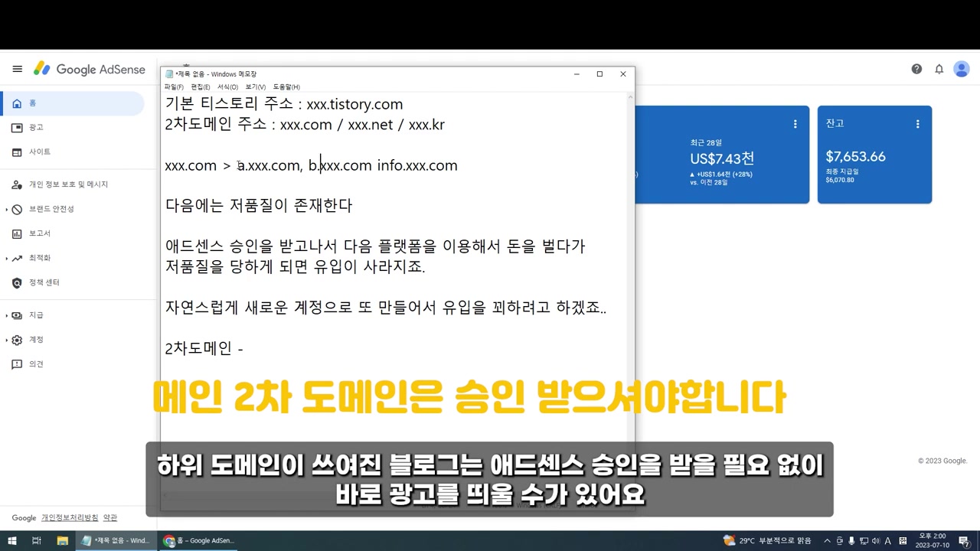Open the earnings card three-dot menu
Screen dimensions: 980x551
click(x=795, y=124)
